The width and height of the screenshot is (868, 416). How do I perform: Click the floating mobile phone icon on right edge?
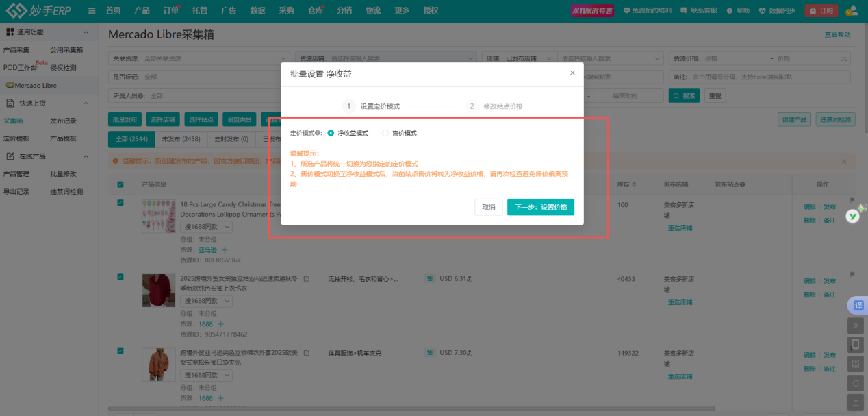855,345
